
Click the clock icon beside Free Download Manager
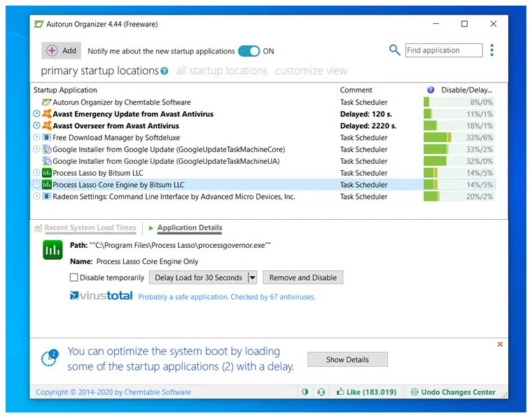click(36, 137)
